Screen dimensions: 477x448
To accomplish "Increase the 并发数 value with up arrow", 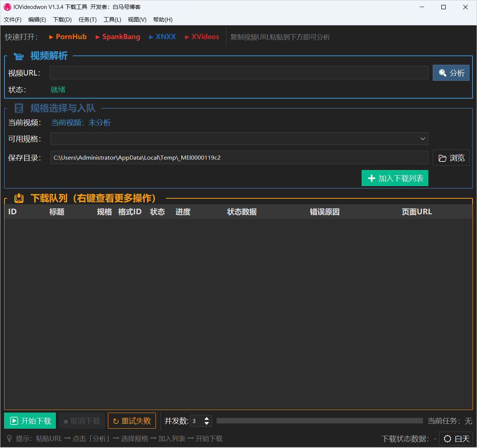I will coord(207,419).
